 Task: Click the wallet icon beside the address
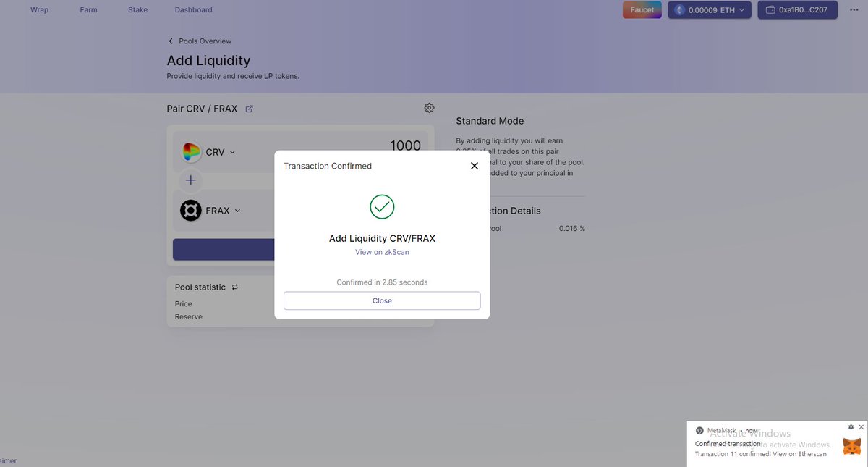tap(770, 10)
